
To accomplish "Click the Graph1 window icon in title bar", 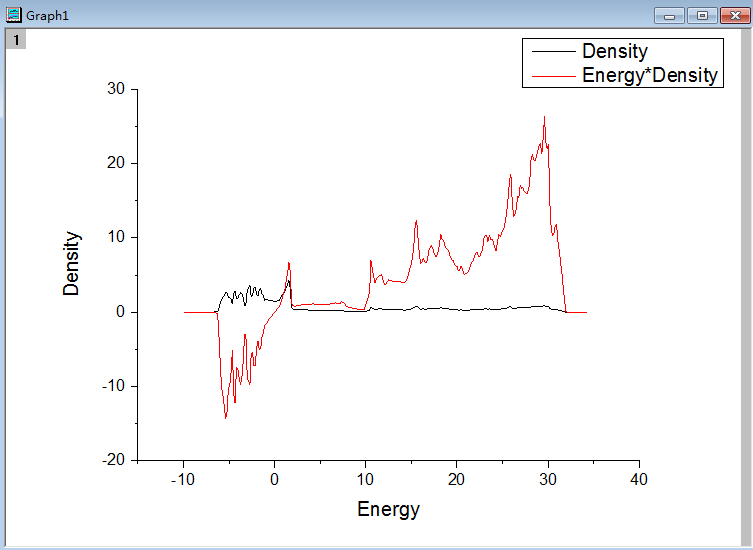I will pyautogui.click(x=13, y=15).
